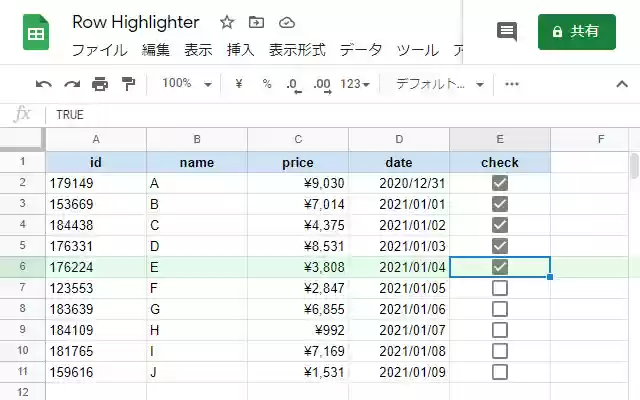
Task: Open the ファイル menu
Action: [100, 51]
